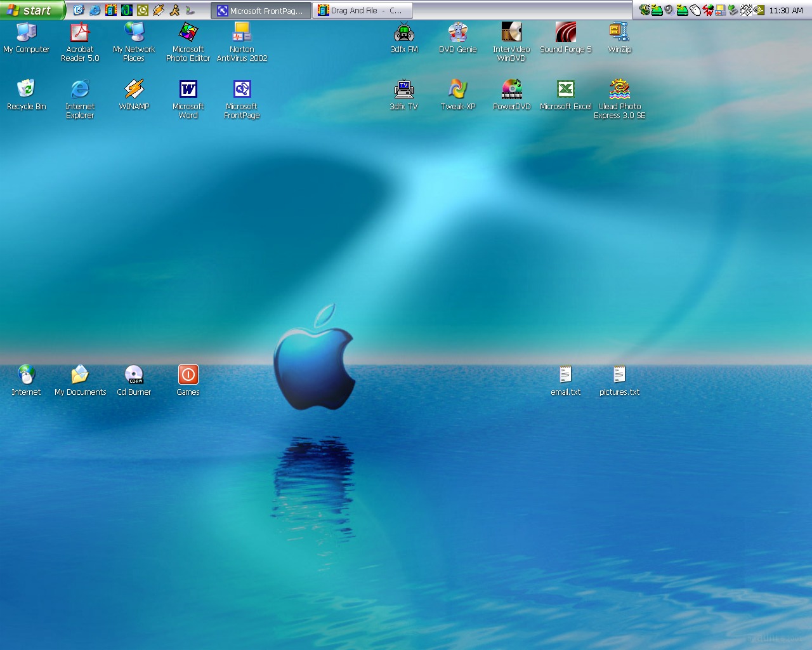Select the 3dfx TV desktop icon

[404, 95]
